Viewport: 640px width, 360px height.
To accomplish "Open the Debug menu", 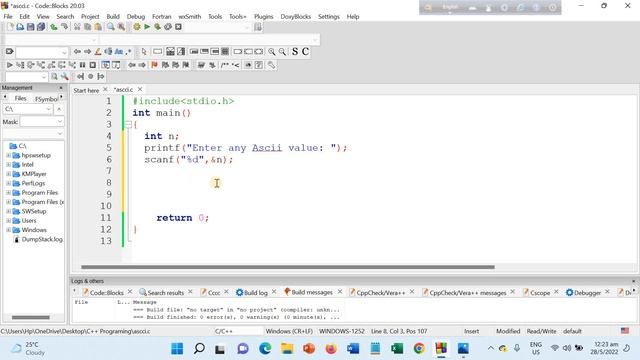I will 136,17.
